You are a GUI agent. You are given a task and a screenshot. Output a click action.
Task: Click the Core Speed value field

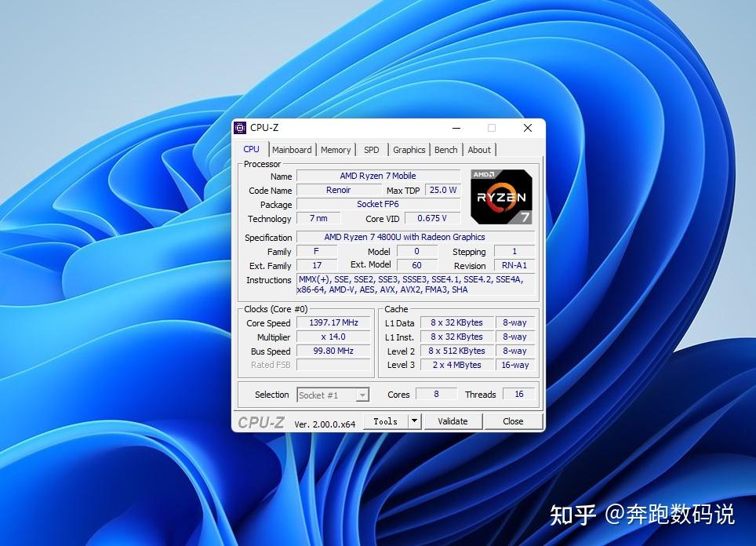tap(333, 322)
